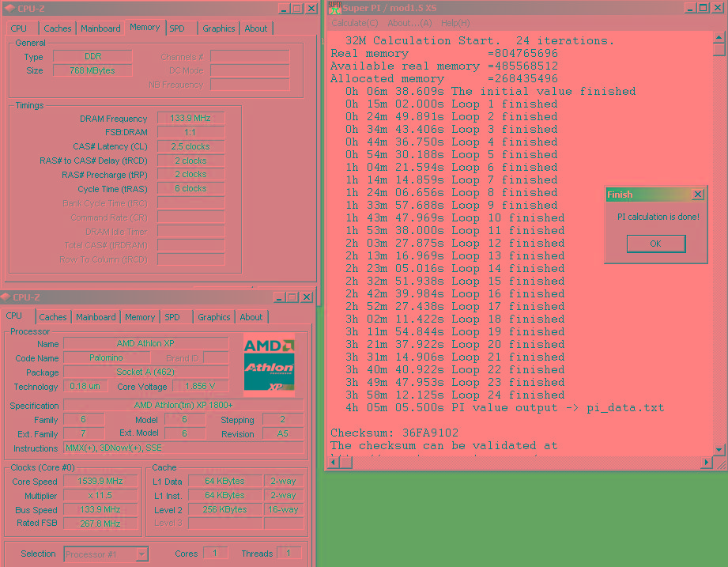Click memory Type field DDR
The image size is (728, 567).
92,56
